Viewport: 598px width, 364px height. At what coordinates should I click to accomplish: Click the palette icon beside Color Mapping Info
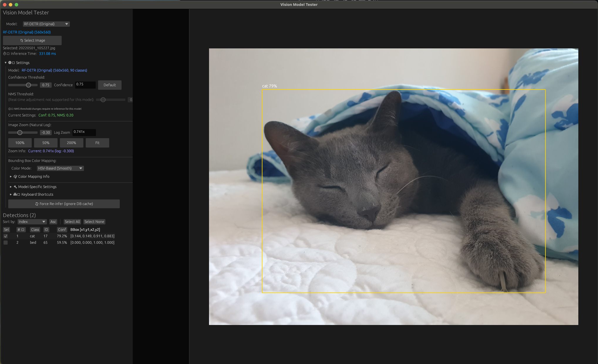point(15,177)
